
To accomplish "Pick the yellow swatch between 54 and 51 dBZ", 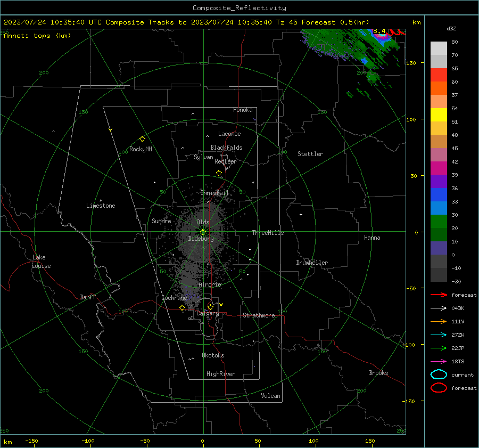I will (x=439, y=115).
